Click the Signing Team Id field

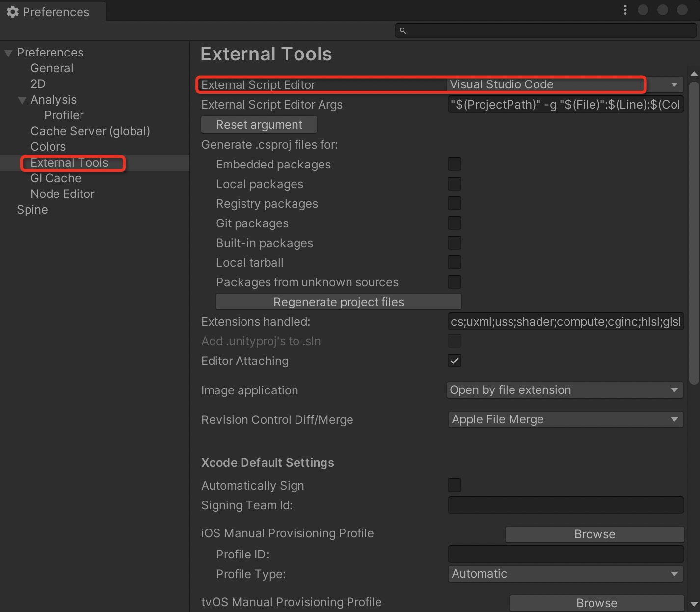click(x=565, y=505)
